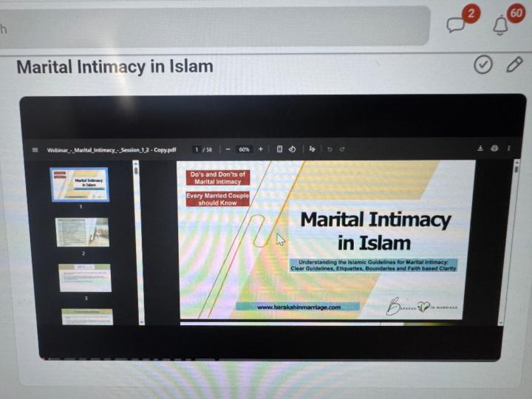Screen dimensions: 532x399
Task: Open the chat messages icon
Action: tap(457, 24)
